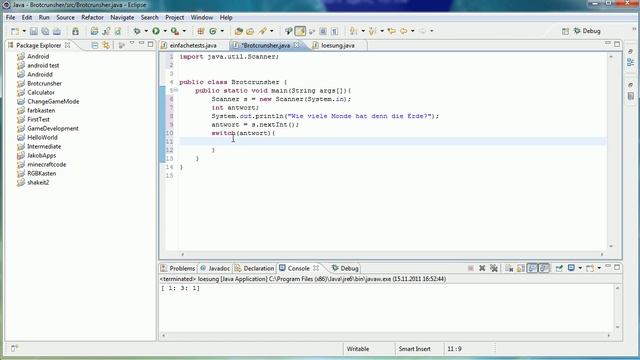Open Package Explorer view menu triangle

[x=132, y=43]
